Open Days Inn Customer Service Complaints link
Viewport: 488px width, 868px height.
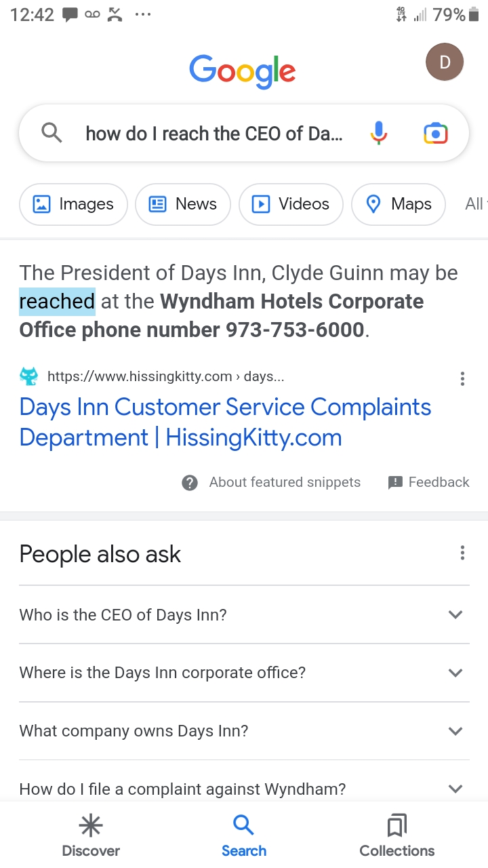pos(225,422)
